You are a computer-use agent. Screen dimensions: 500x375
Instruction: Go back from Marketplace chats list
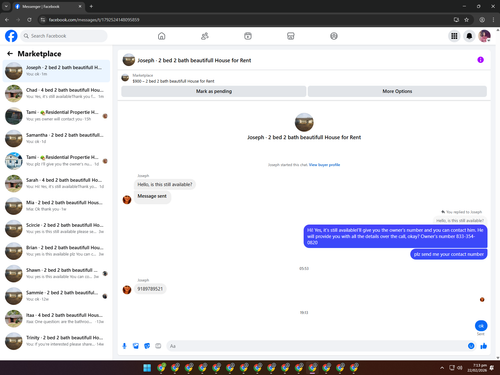click(x=10, y=54)
